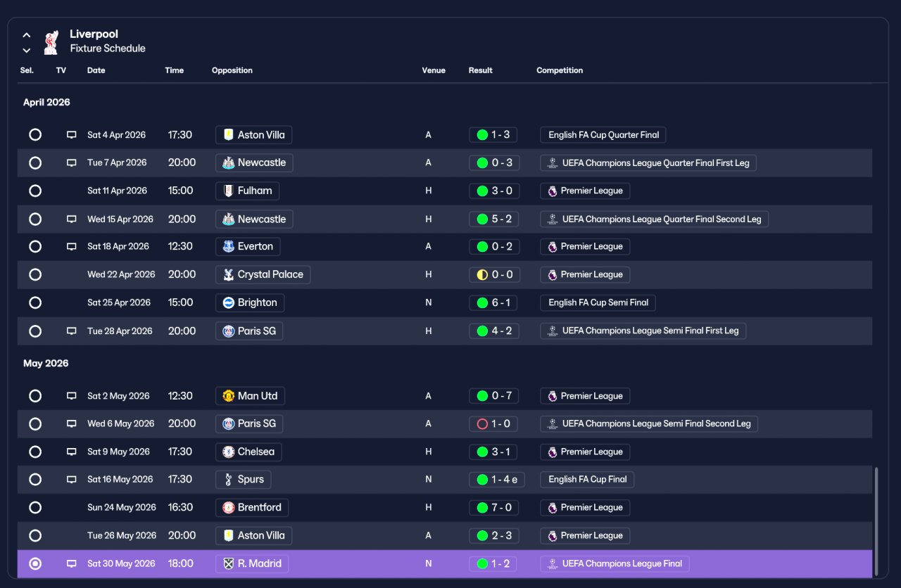Open the 1 - 3 Aston Villa result

pos(493,134)
